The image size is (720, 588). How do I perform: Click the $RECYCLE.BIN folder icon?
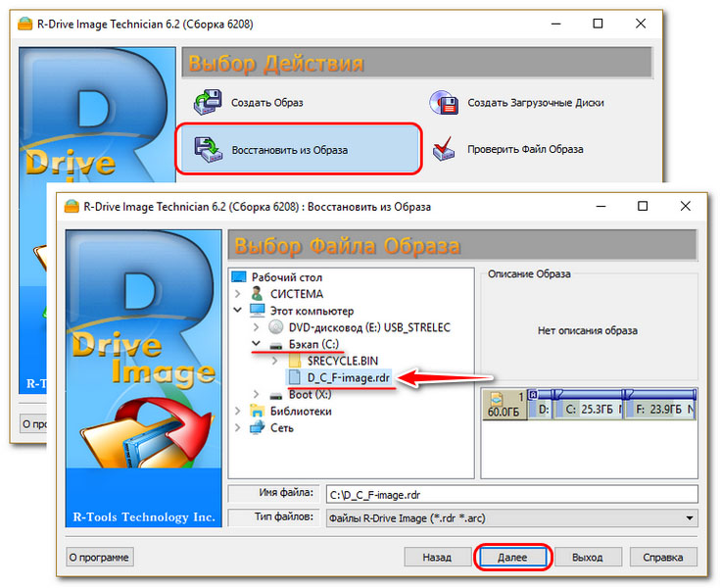[294, 361]
